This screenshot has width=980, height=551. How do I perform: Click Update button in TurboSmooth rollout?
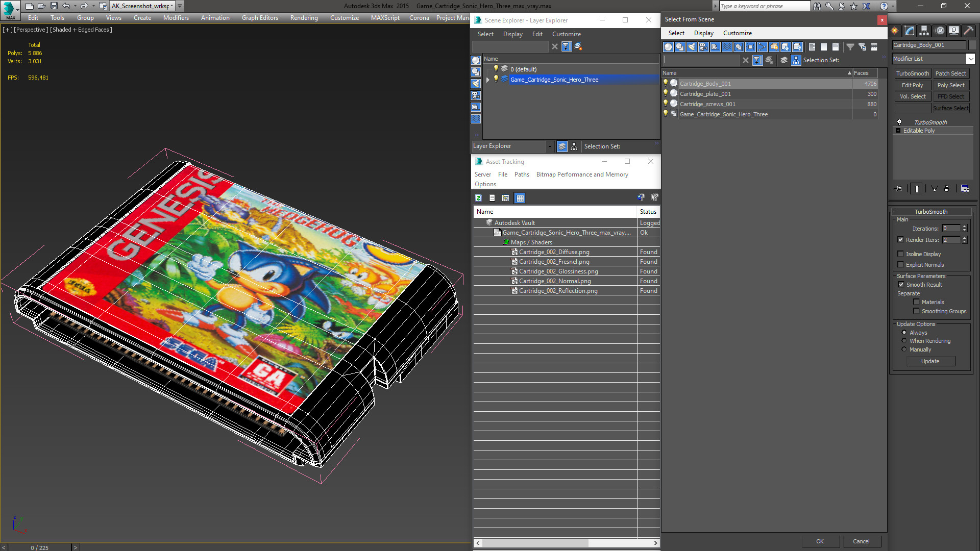point(930,361)
